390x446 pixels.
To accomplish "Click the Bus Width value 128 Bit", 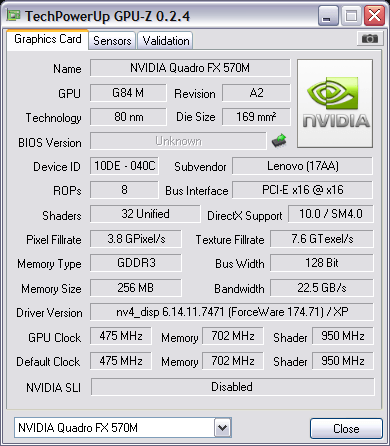I will [x=322, y=263].
